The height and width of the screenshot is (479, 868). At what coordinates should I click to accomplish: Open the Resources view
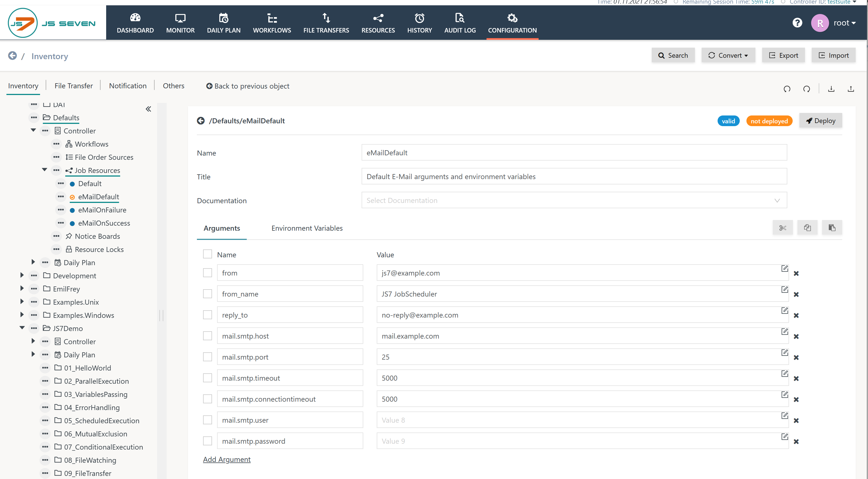pos(378,23)
